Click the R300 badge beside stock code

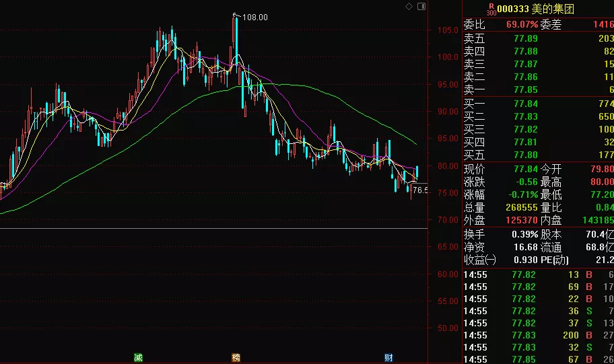tap(491, 9)
